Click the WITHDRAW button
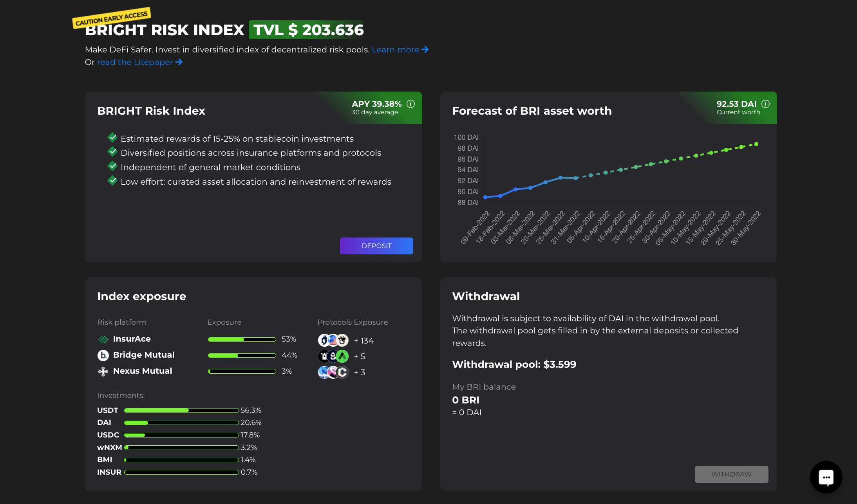Screen dimensions: 857x504 tap(731, 474)
